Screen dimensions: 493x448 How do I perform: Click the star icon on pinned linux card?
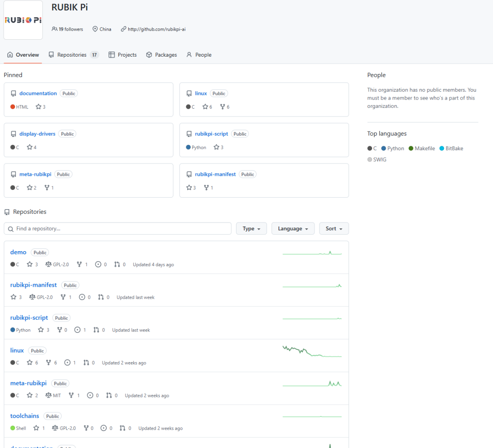(x=205, y=107)
